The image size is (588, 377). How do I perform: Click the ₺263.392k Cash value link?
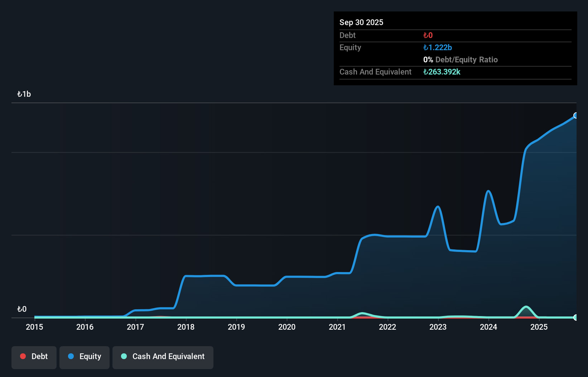[442, 72]
